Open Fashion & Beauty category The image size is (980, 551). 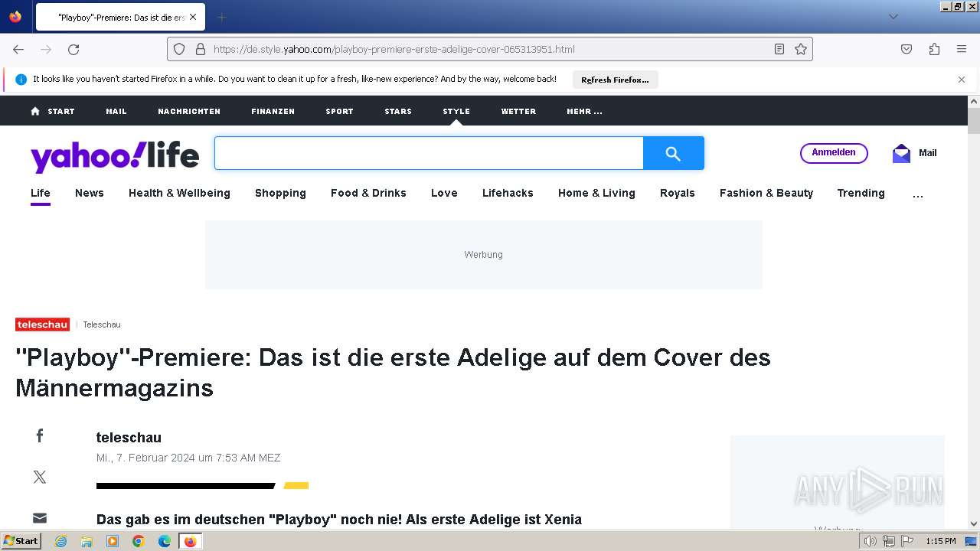tap(766, 193)
